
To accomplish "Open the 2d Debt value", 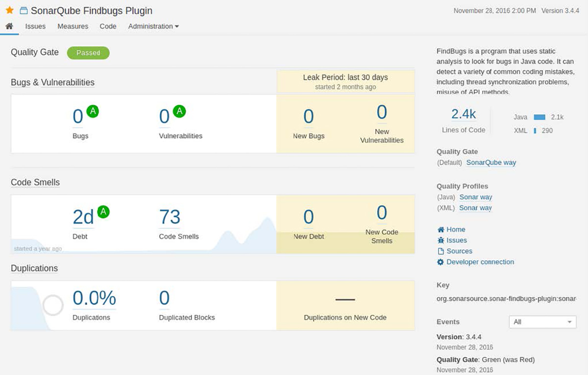I will [x=83, y=217].
